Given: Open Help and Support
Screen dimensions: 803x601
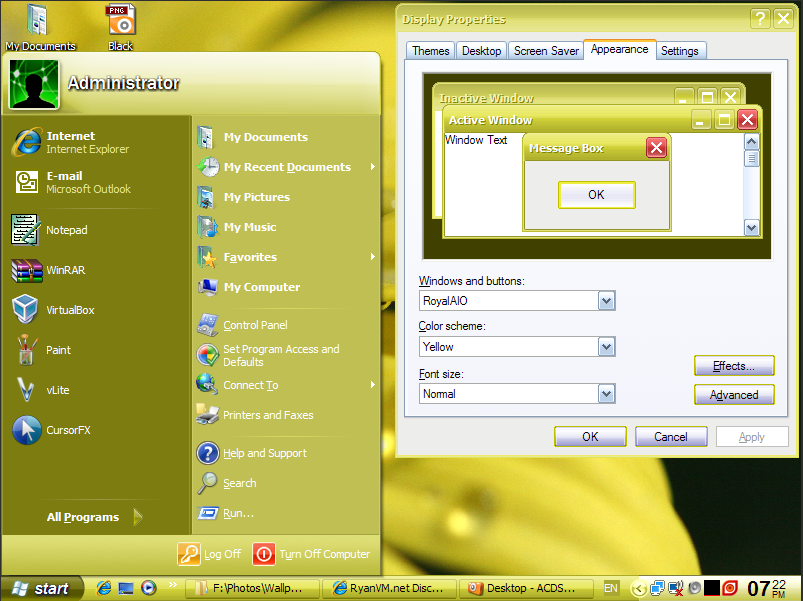Looking at the screenshot, I should pyautogui.click(x=286, y=453).
